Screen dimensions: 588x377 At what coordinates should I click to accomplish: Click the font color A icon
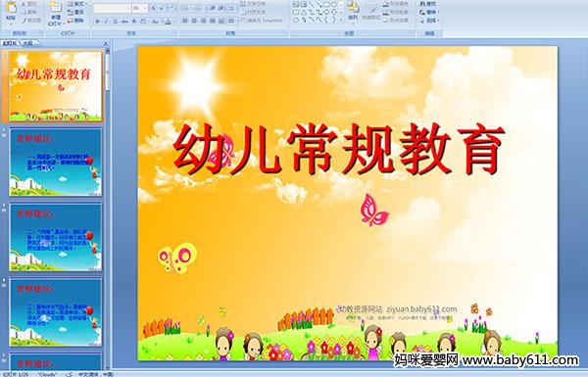[x=168, y=22]
